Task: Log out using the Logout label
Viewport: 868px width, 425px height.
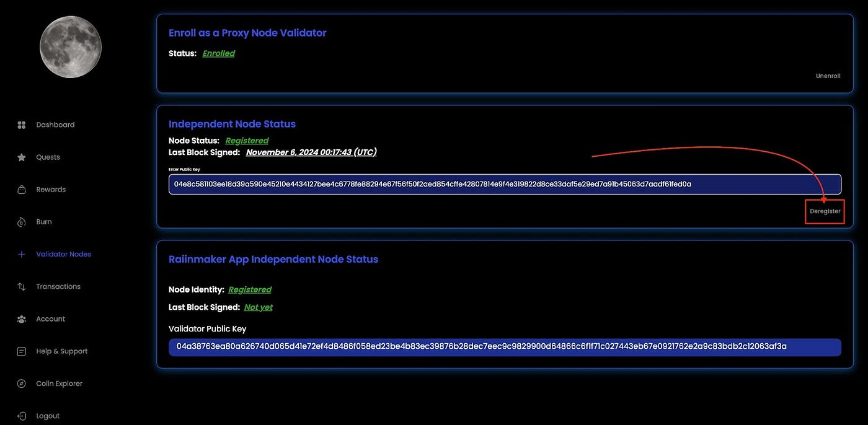Action: (48, 416)
